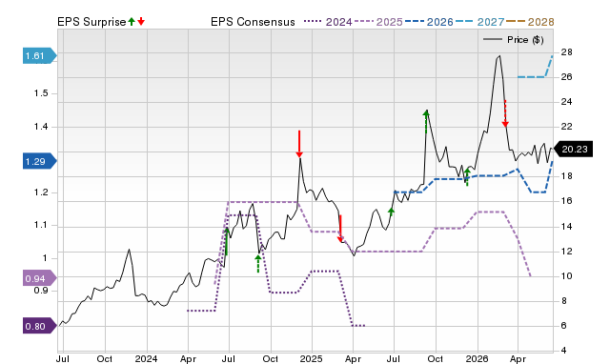This screenshot has height=364, width=610.
Task: Click the 2025 EPS consensus legend entry
Action: (x=378, y=22)
